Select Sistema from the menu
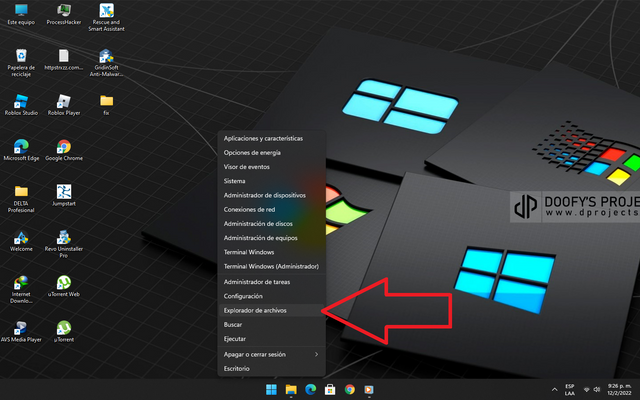The height and width of the screenshot is (400, 640). [271, 181]
